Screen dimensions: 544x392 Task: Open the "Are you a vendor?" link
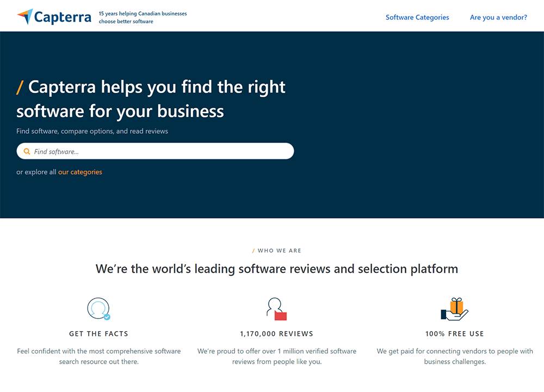tap(498, 17)
